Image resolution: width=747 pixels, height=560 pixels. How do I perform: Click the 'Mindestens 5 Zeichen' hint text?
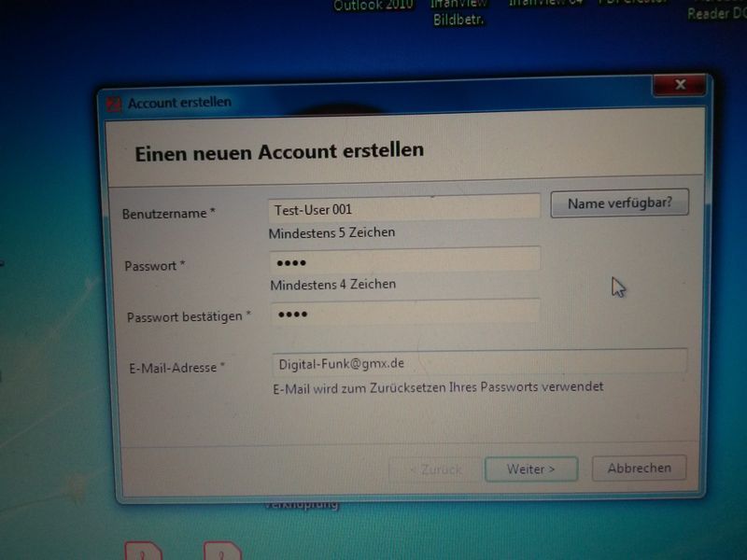(x=332, y=232)
